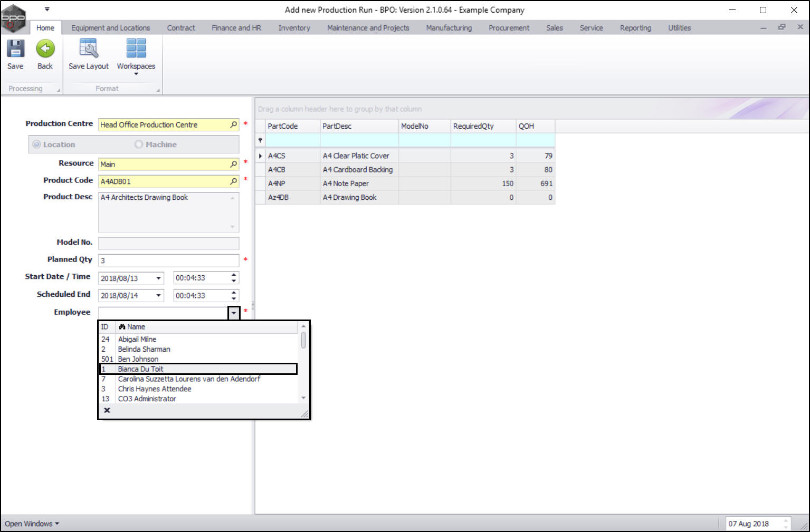Sort employee list by ID header

[x=107, y=327]
